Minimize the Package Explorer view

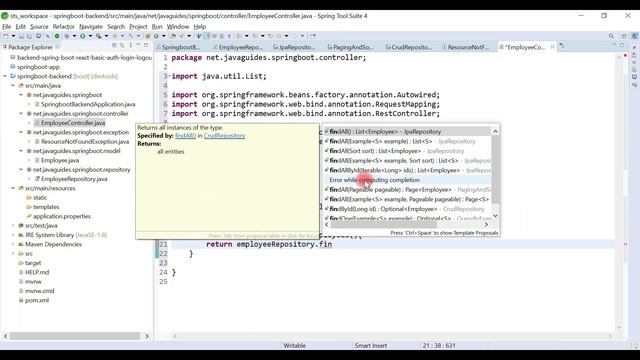tap(138, 45)
